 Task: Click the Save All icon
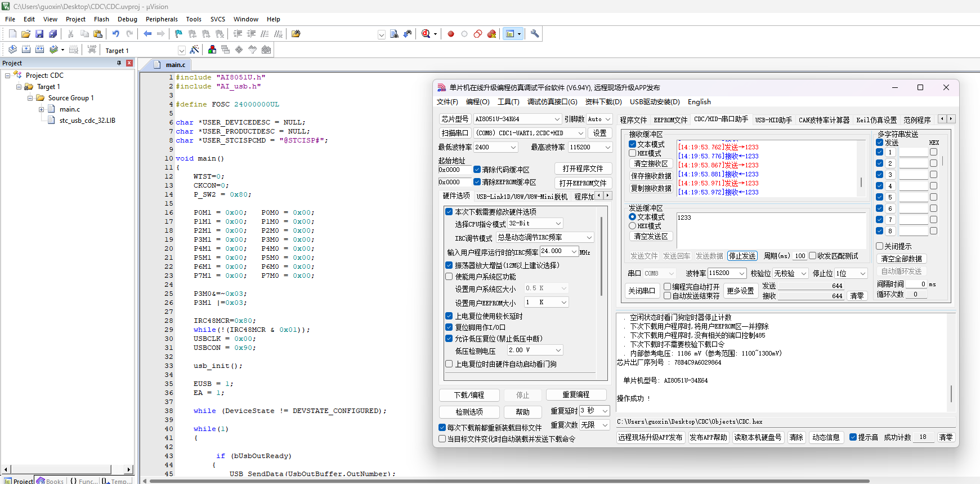point(53,34)
